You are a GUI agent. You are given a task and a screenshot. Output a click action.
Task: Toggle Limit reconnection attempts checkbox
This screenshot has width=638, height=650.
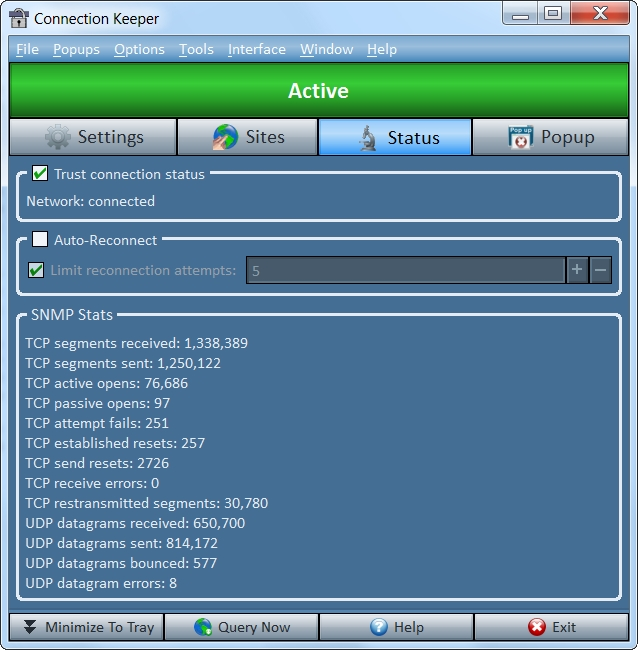(36, 270)
